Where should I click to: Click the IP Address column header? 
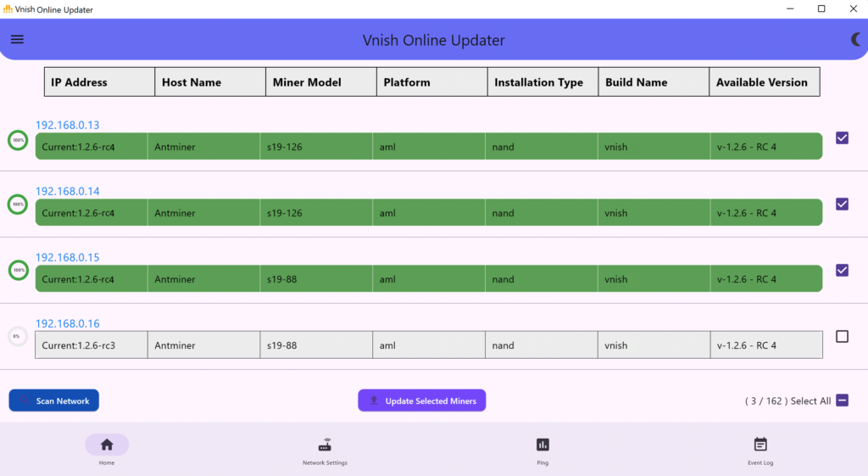click(100, 82)
